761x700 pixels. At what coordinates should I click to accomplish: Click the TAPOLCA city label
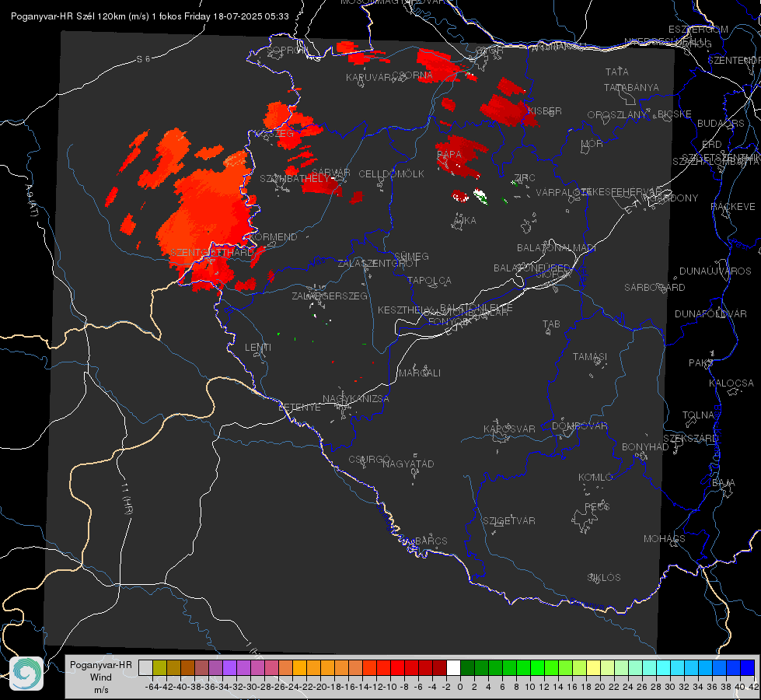429,280
